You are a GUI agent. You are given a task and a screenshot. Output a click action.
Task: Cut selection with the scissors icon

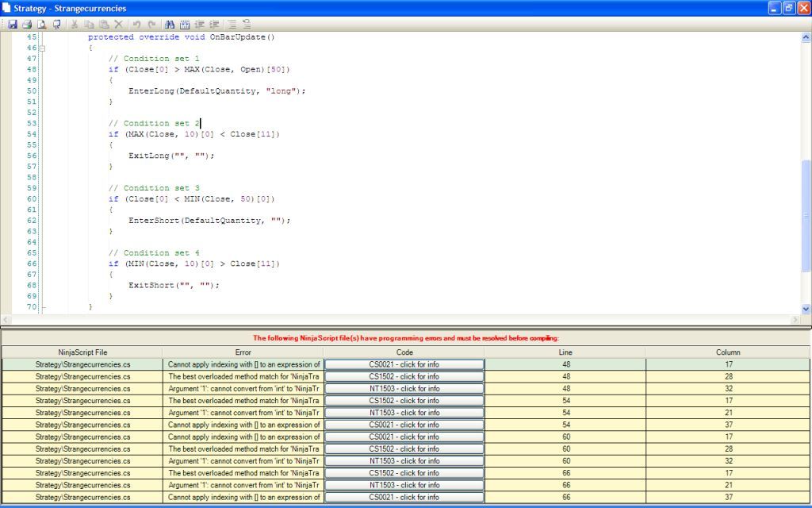74,24
